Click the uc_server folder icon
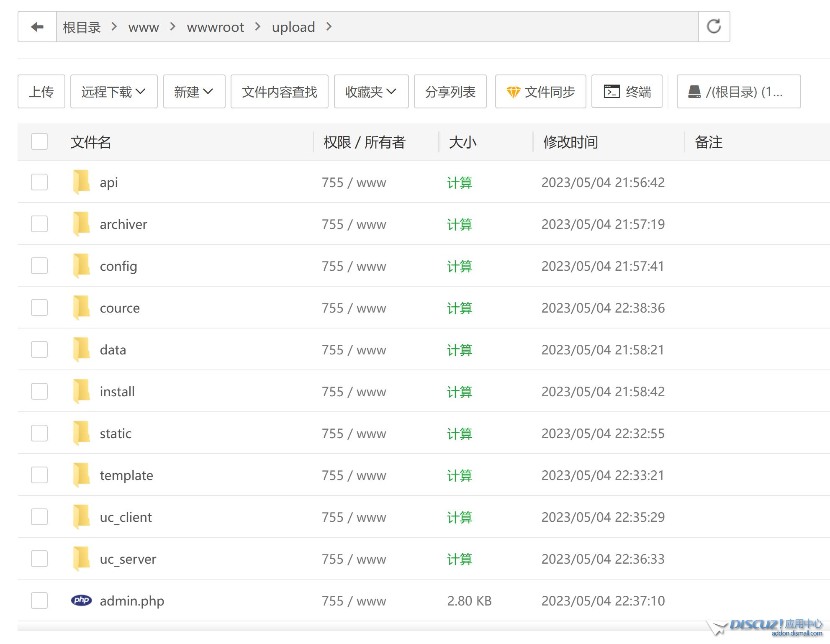830x644 pixels. coord(81,559)
